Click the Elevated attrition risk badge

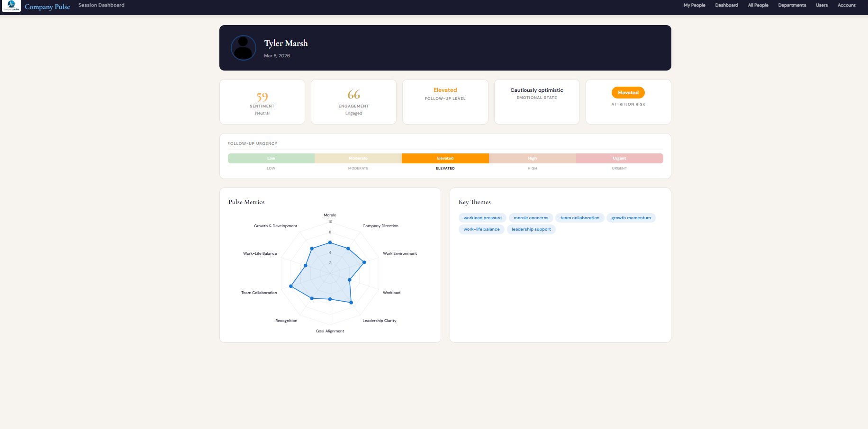pyautogui.click(x=628, y=93)
